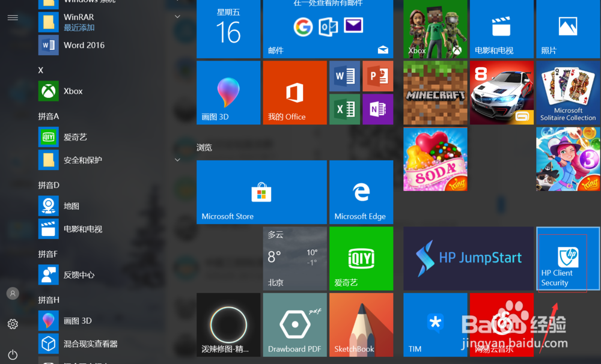Click the 拼音D section header
Image resolution: width=601 pixels, height=364 pixels.
tap(48, 185)
